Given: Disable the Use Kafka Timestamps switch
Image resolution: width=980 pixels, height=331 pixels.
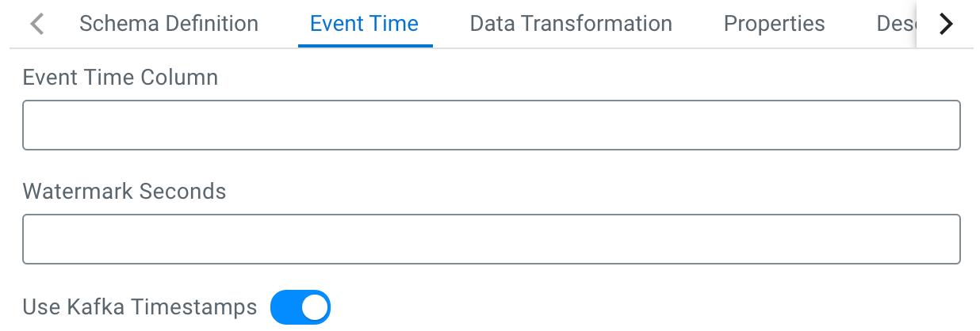Looking at the screenshot, I should [x=300, y=307].
